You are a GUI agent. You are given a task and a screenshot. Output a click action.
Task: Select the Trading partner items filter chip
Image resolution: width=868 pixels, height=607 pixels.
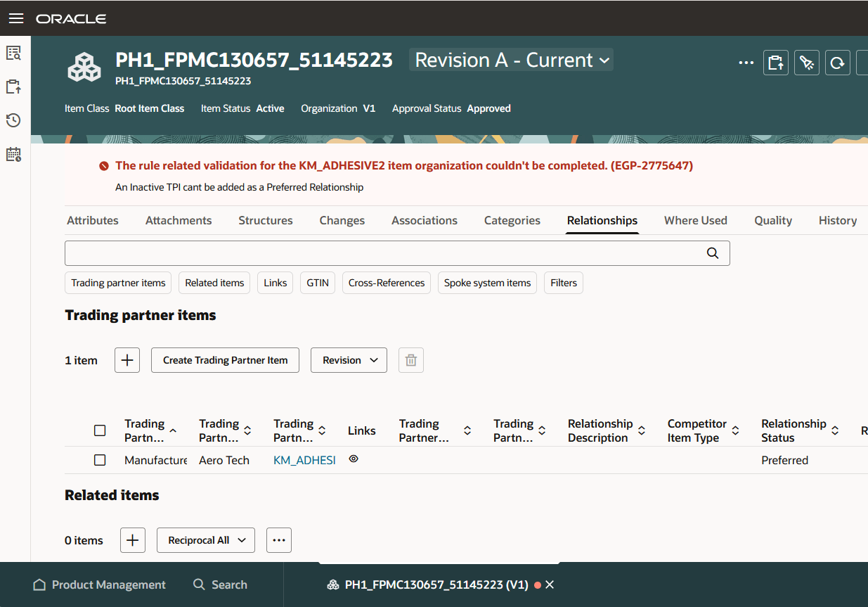pos(118,283)
